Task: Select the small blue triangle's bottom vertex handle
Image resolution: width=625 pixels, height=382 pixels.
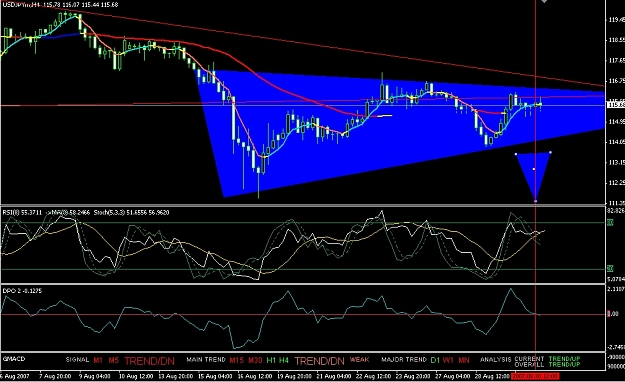Action: tap(535, 201)
